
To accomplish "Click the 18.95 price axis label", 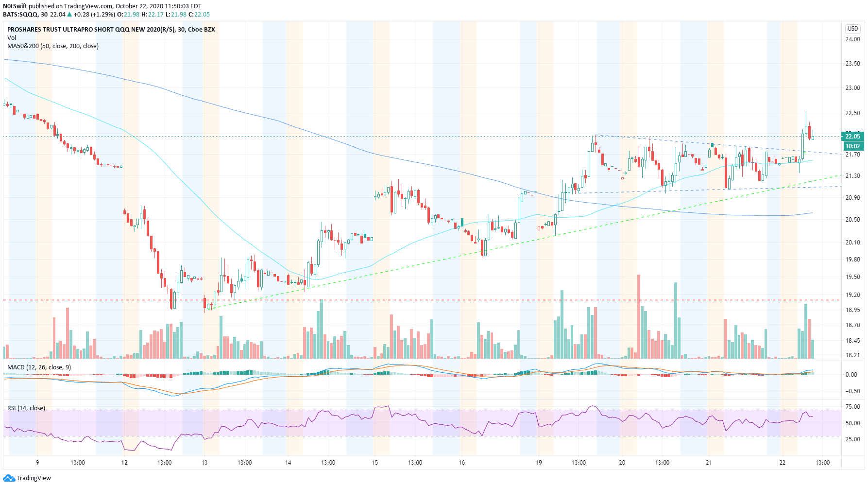I will (853, 310).
